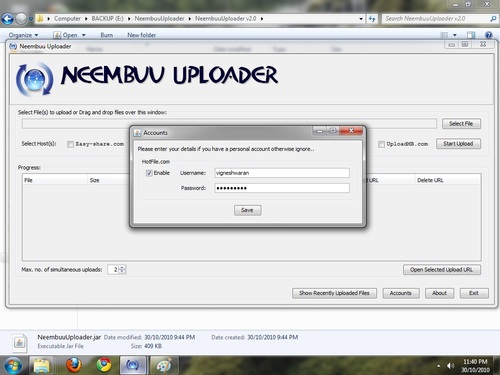This screenshot has width=500, height=375.
Task: Click the Paint icon in the taskbar
Action: 164,365
